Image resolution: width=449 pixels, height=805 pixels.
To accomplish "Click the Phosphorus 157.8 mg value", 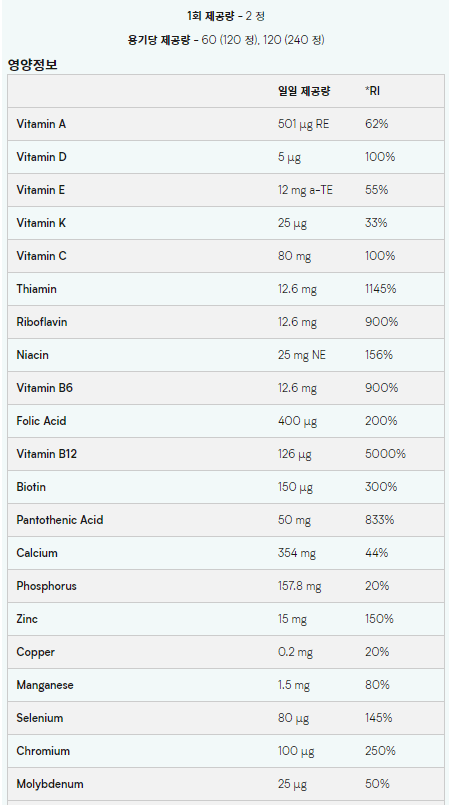I will click(300, 586).
